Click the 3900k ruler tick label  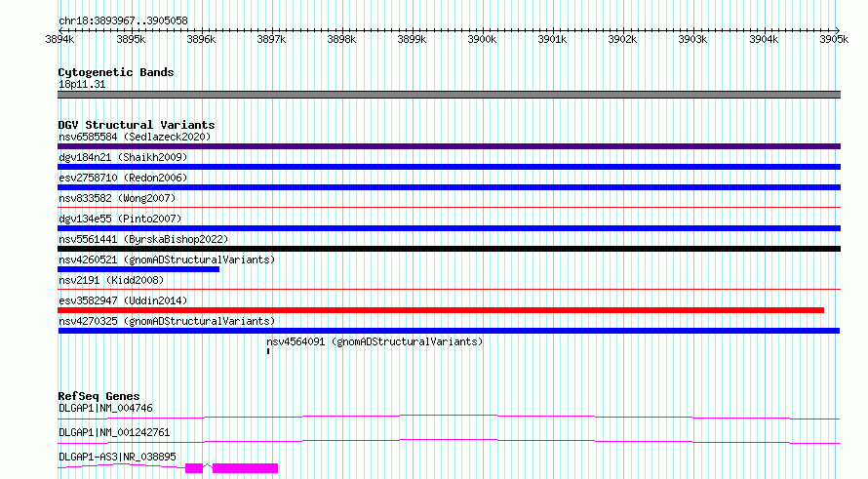482,39
